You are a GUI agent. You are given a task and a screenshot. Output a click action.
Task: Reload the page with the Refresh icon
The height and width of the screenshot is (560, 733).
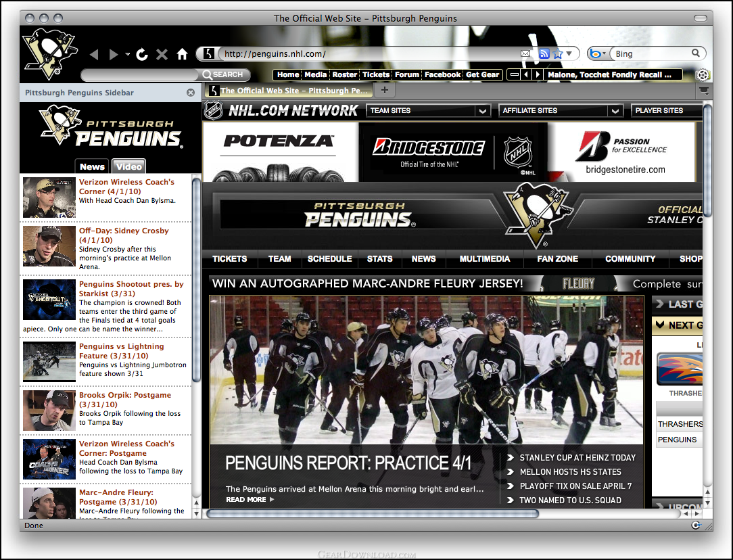(x=142, y=55)
